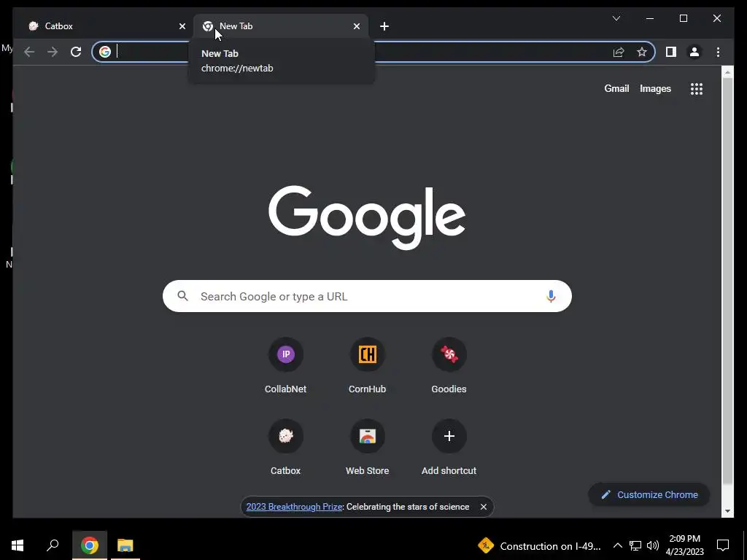Open the Catbox shortcut tile
Image resolution: width=747 pixels, height=560 pixels.
[x=285, y=448]
